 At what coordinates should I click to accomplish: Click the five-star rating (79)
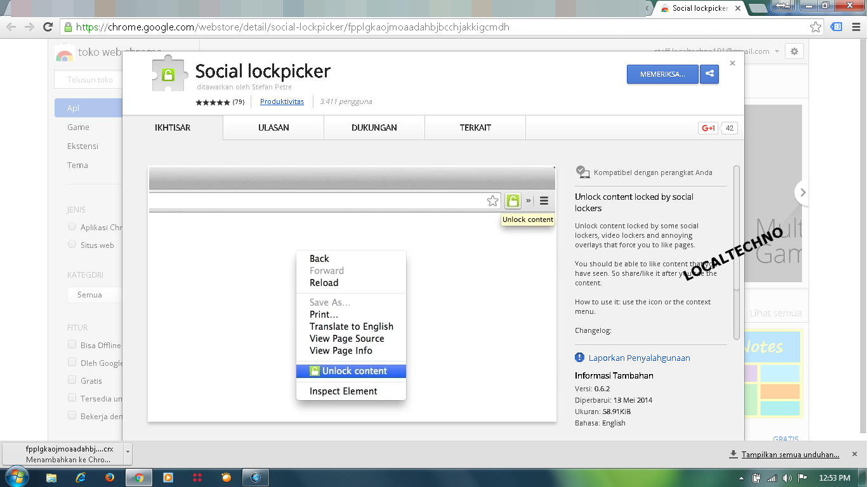click(x=220, y=101)
